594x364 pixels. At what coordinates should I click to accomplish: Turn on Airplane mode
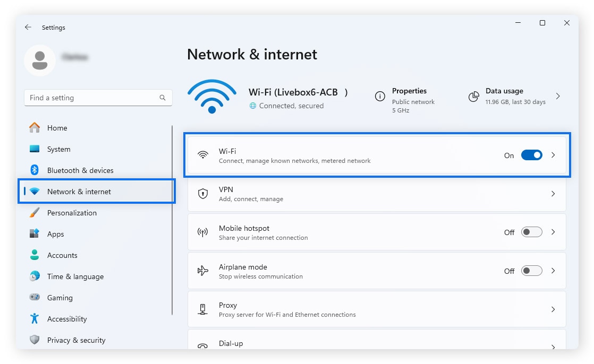tap(531, 271)
